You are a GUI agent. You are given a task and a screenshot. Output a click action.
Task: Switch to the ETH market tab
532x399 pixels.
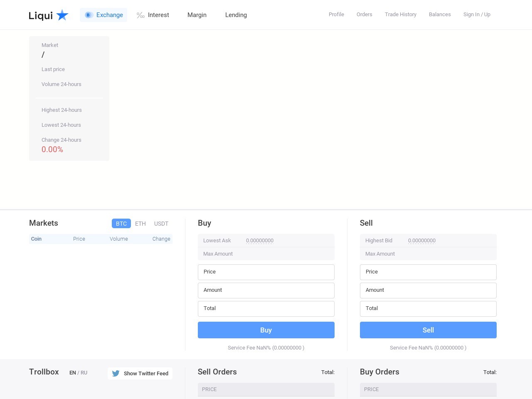click(x=140, y=224)
